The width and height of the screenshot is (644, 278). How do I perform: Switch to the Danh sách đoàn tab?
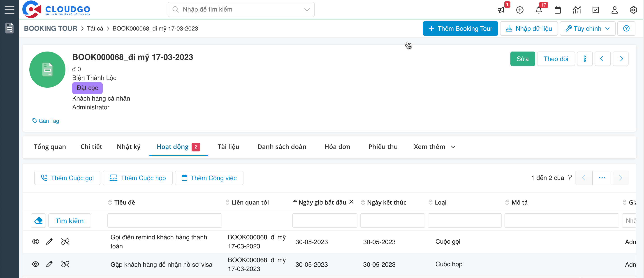(282, 147)
